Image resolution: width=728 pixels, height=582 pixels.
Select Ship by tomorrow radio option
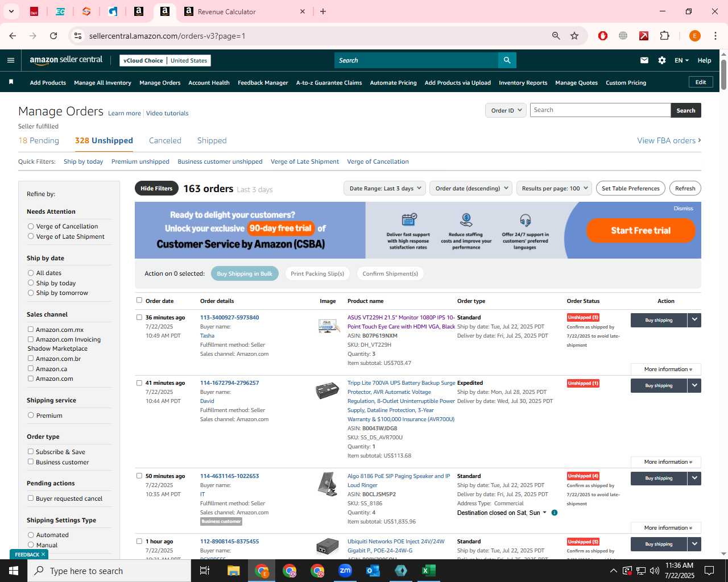pos(31,293)
